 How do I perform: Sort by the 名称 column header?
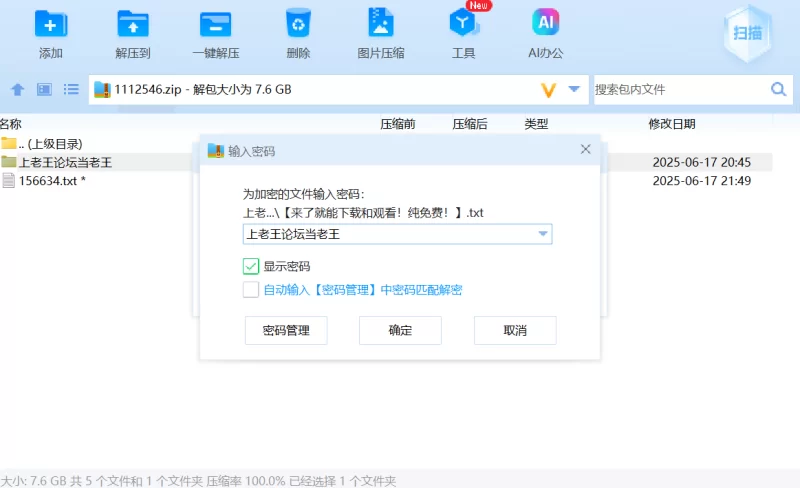[11, 124]
